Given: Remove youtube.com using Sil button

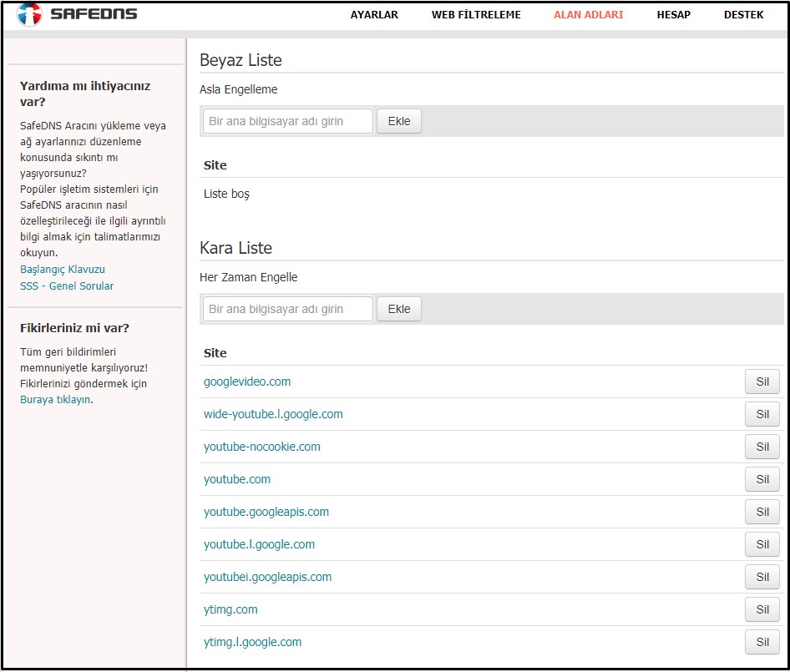Looking at the screenshot, I should click(x=762, y=479).
